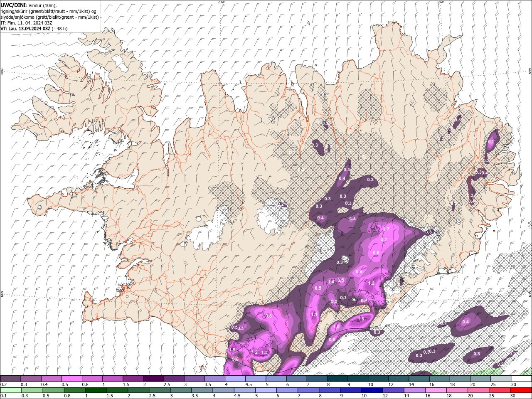Click the 'rigning/skúrir' legend description line
The width and height of the screenshot is (532, 399).
(x=48, y=11)
